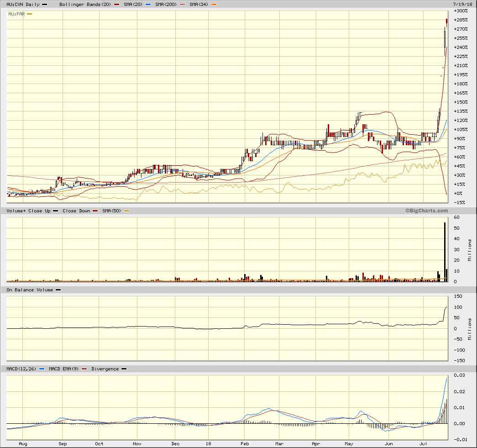This screenshot has width=477, height=448.
Task: Click the tallest July volume bar near 55 million
Action: pyautogui.click(x=445, y=252)
